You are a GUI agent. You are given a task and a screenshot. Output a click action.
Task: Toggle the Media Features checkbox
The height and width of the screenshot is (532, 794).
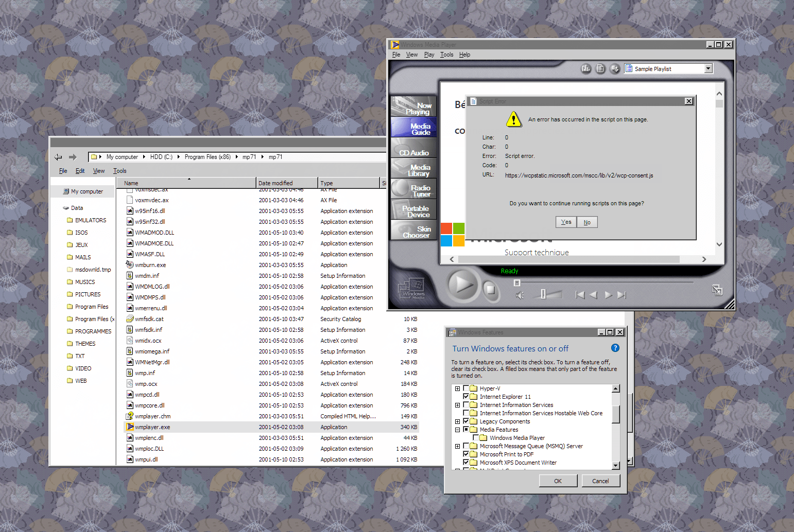[466, 430]
